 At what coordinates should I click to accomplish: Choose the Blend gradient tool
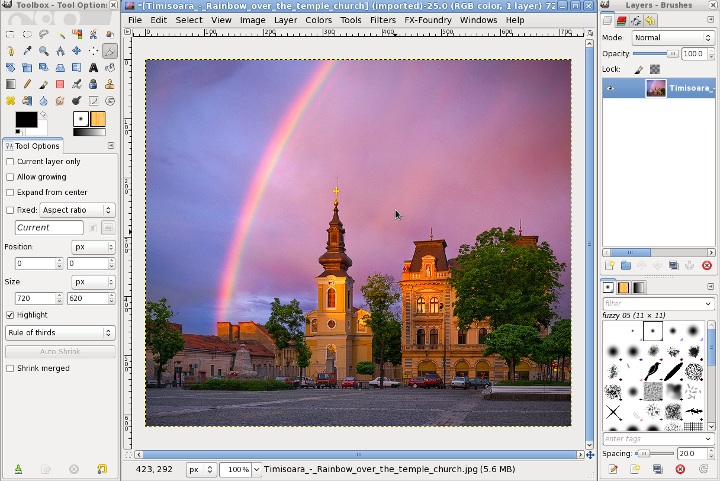tap(11, 84)
